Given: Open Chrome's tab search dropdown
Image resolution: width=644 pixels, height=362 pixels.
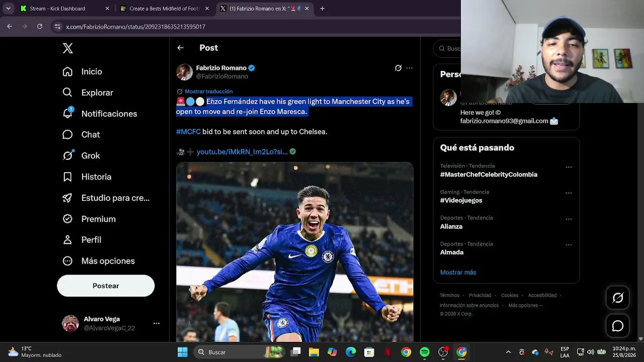Looking at the screenshot, I should click(x=8, y=9).
